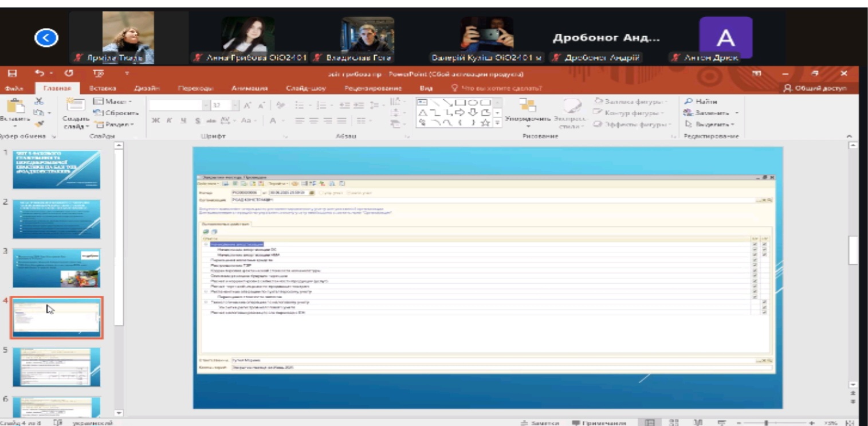The height and width of the screenshot is (426, 868).
Task: Select slide 5 thumbnail in slide panel
Action: click(56, 366)
